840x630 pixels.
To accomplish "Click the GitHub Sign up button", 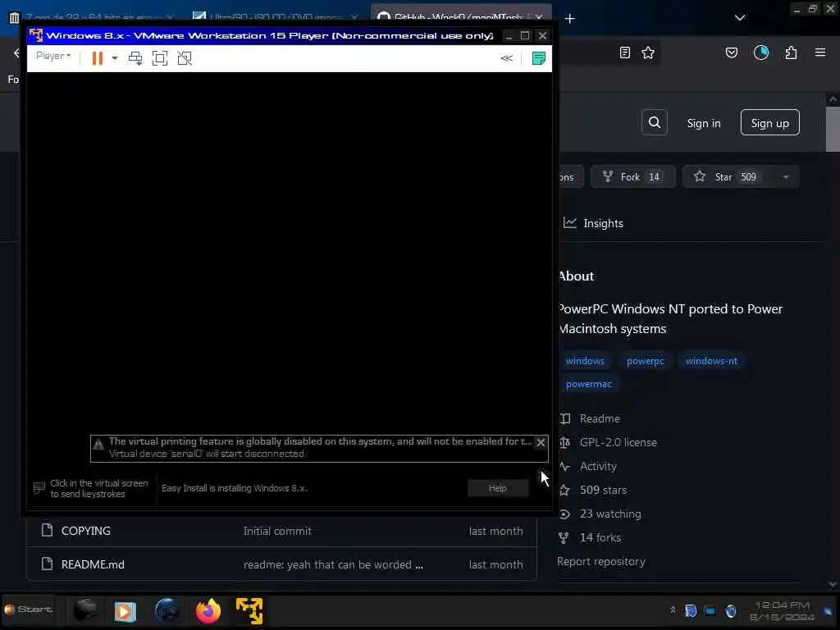I will (x=769, y=123).
